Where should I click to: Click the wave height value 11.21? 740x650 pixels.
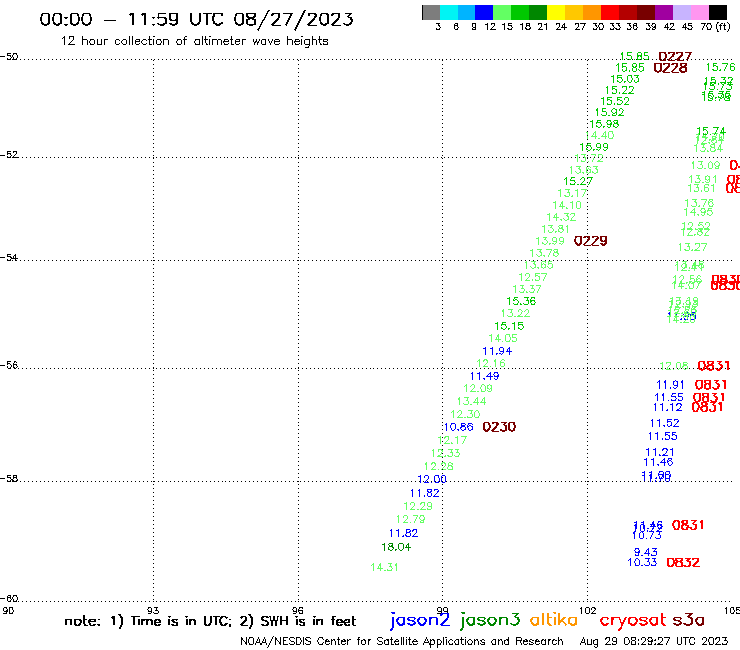tap(659, 452)
